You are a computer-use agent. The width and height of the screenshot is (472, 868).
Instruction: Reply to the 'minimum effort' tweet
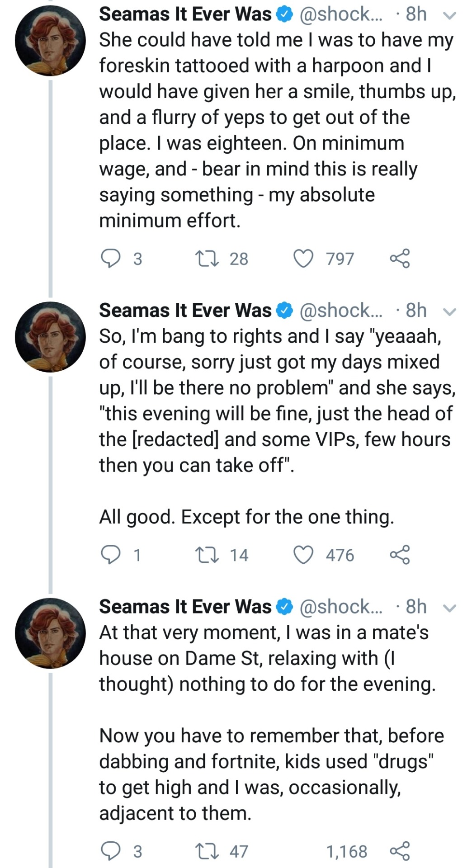point(110,259)
